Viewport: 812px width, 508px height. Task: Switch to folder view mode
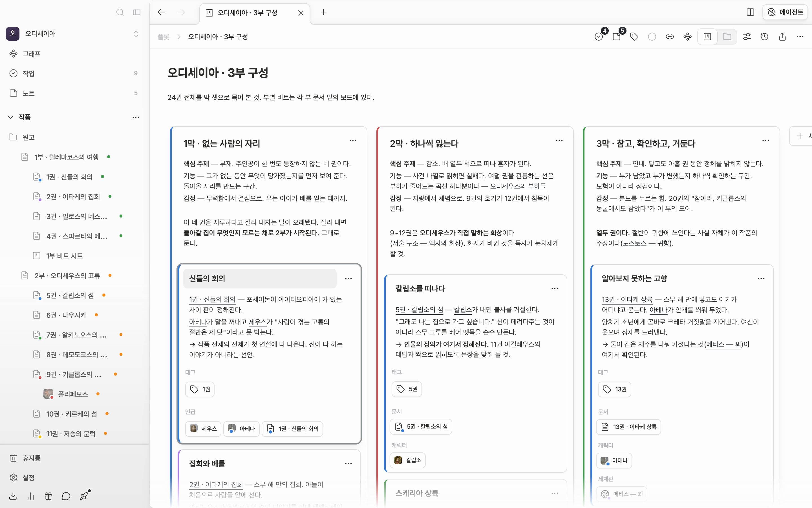point(727,37)
